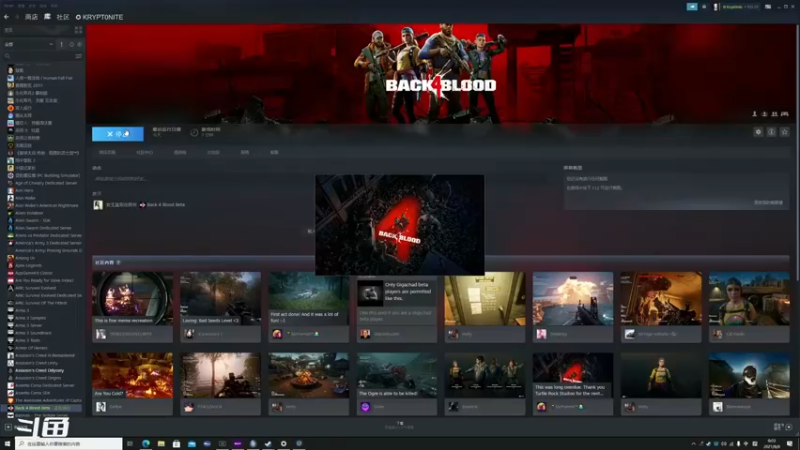The width and height of the screenshot is (800, 450).
Task: Add a game with the plus button
Action: 8,427
